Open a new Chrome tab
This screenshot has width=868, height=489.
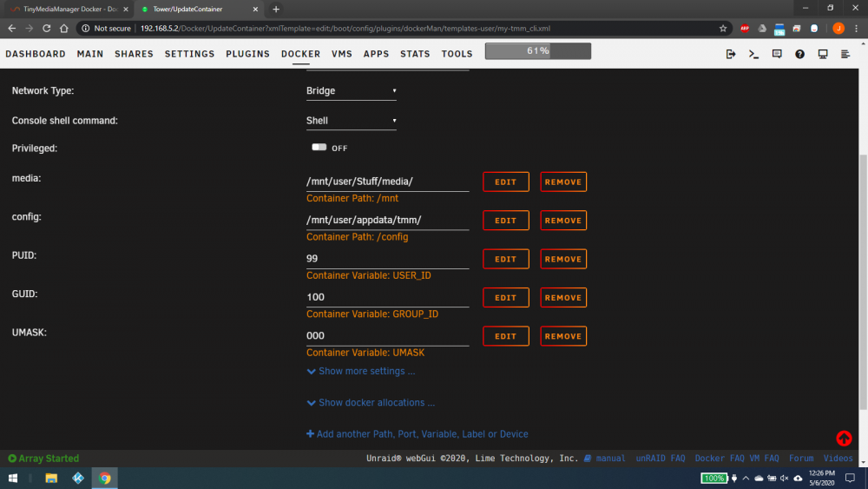[x=276, y=9]
